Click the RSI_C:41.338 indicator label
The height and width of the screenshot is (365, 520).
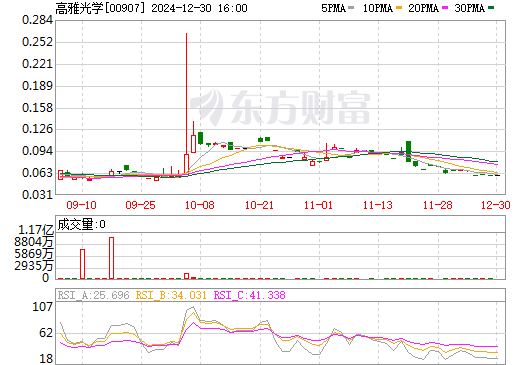(x=249, y=295)
